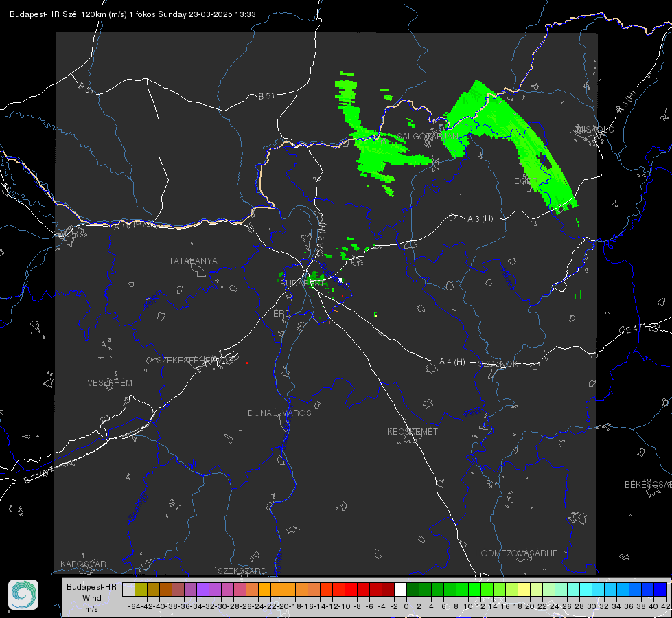Click the '42' value ending the legend
672x618 pixels.
tap(665, 606)
